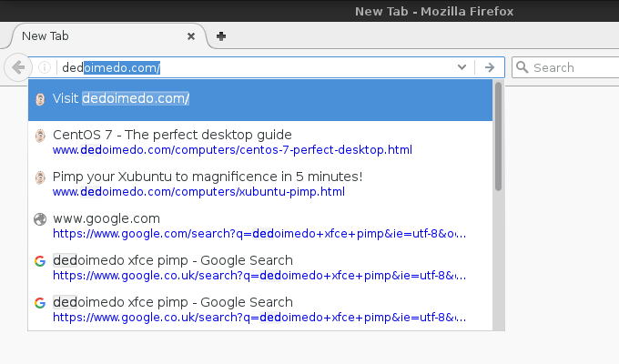Click the site info icon in address bar
Image resolution: width=619 pixels, height=364 pixels.
pyautogui.click(x=45, y=67)
